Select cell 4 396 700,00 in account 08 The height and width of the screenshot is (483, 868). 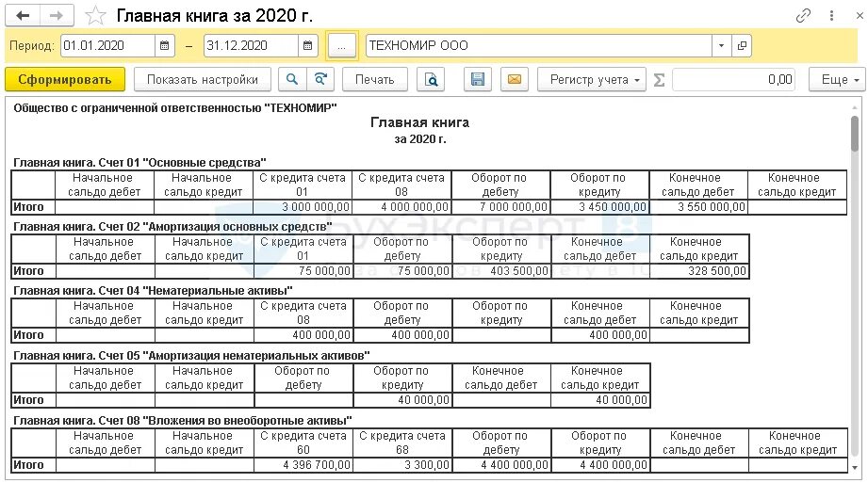pos(303,465)
